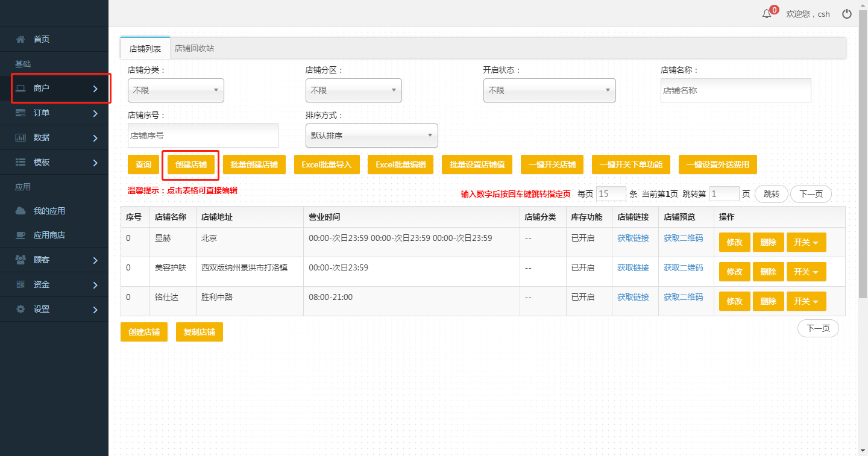Click the notification bell icon
868x456 pixels.
click(766, 14)
